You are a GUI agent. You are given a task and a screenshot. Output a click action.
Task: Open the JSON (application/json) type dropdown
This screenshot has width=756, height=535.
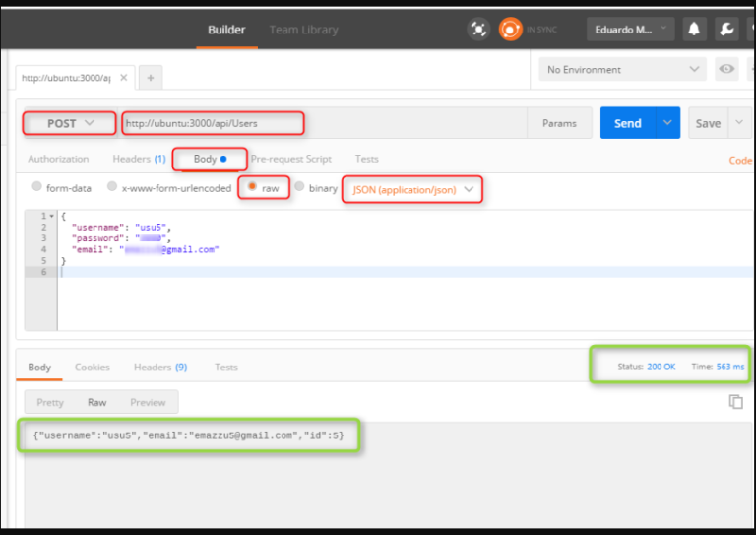(412, 190)
